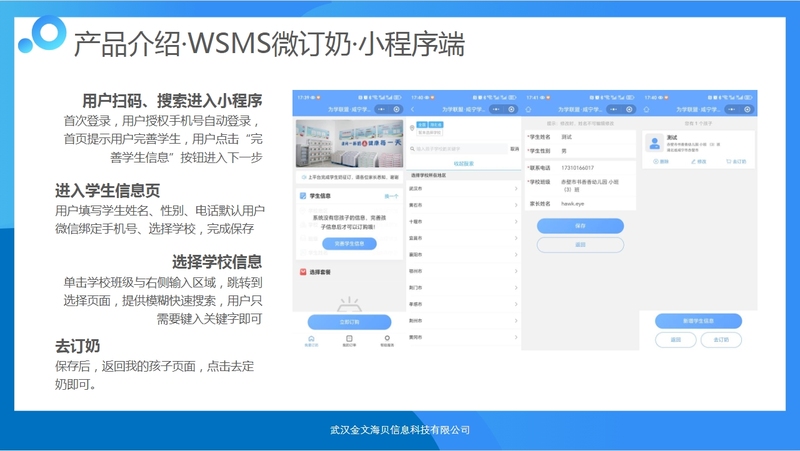Tap capsule close circle on student form screen
800x451 pixels.
pos(629,109)
